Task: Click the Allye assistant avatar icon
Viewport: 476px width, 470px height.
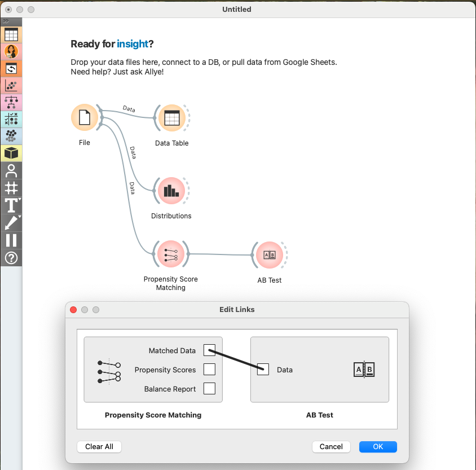Action: (11, 52)
